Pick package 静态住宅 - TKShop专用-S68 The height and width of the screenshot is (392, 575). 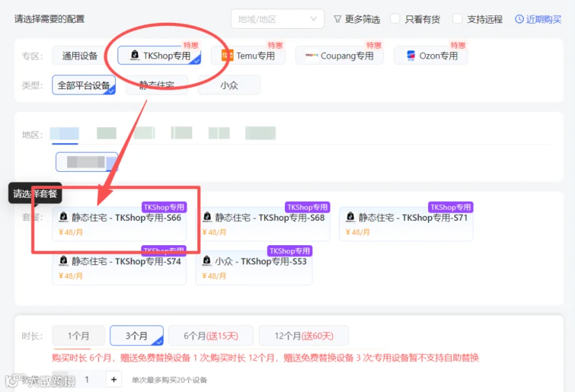[263, 224]
